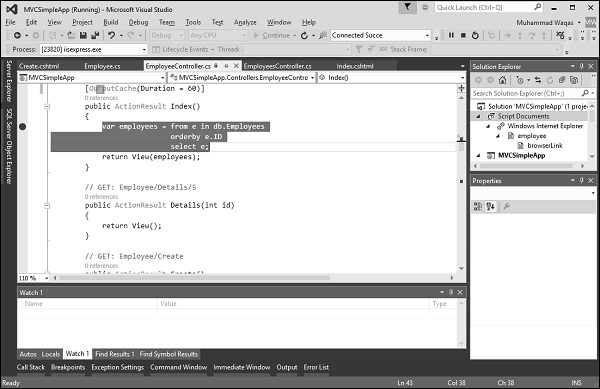Click Collapse All in Solution Explorer
The width and height of the screenshot is (600, 389).
pos(562,80)
